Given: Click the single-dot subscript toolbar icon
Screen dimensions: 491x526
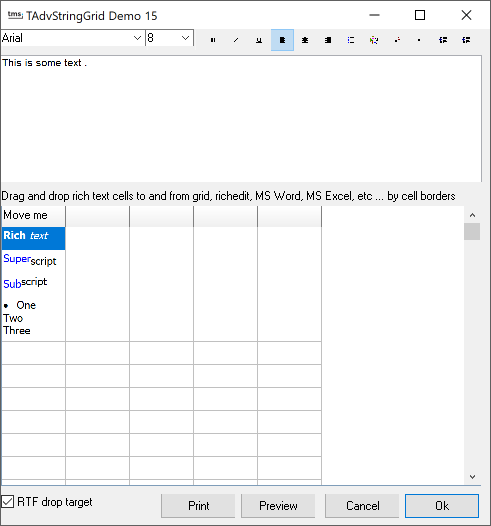Looking at the screenshot, I should (x=419, y=40).
